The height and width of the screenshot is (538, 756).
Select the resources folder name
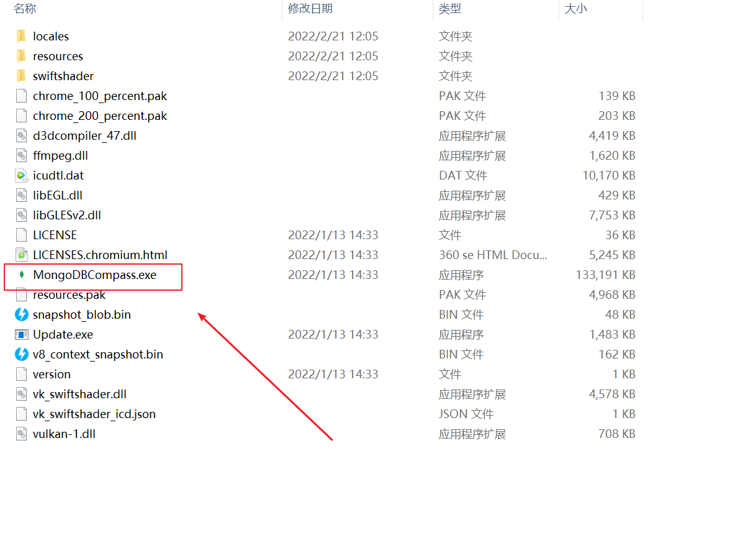(x=58, y=56)
